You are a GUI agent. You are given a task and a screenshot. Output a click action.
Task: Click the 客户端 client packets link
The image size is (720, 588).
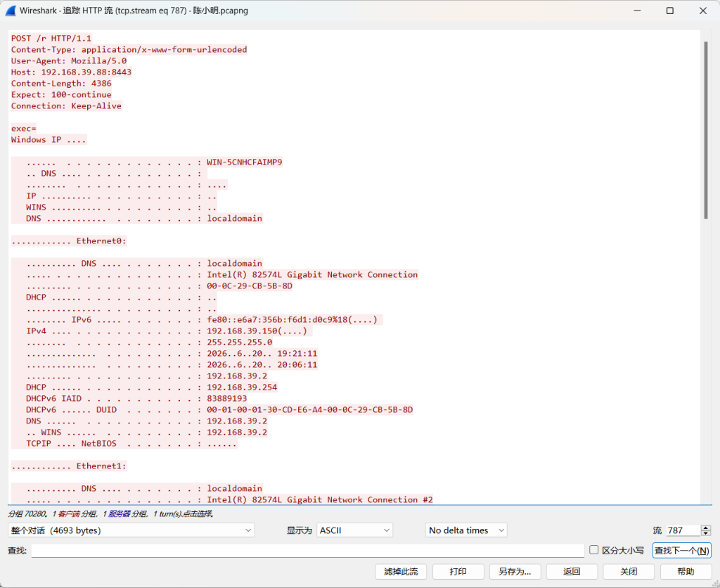point(68,513)
